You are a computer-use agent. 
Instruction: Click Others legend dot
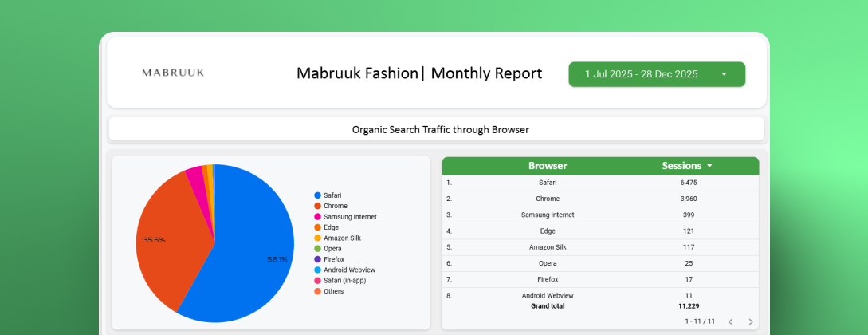point(317,291)
